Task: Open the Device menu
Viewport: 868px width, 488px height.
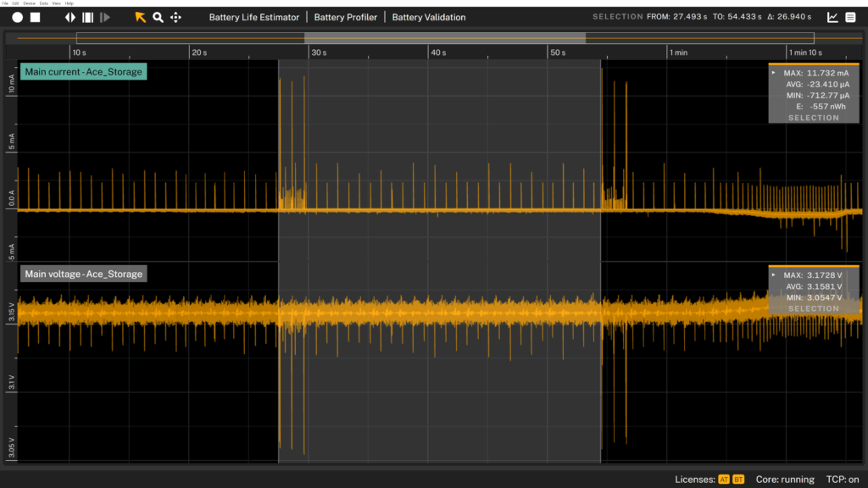Action: (x=30, y=3)
